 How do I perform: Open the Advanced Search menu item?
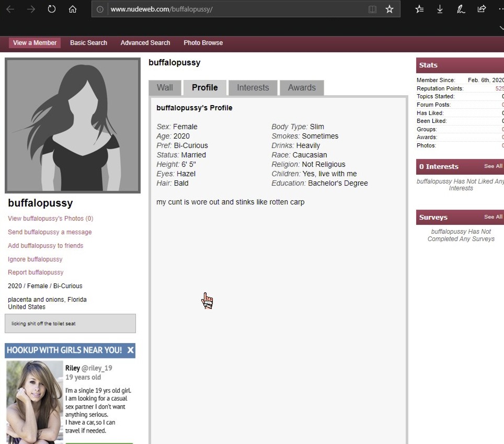tap(145, 43)
